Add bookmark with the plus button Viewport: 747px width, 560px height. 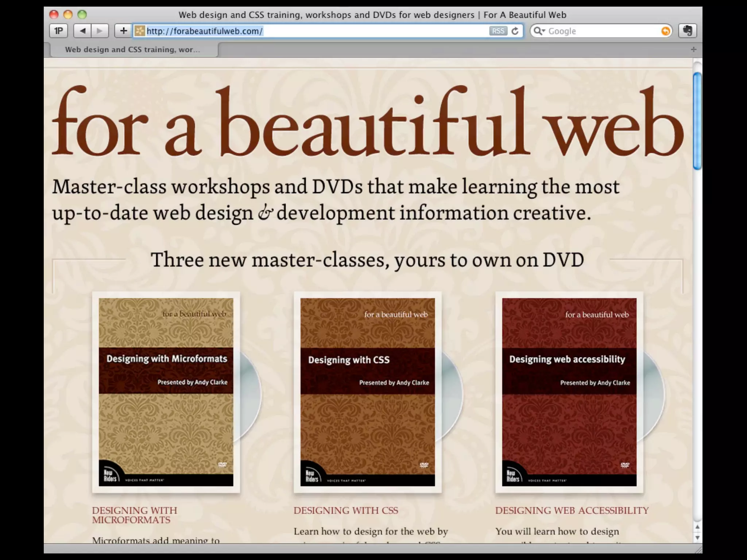pyautogui.click(x=123, y=31)
